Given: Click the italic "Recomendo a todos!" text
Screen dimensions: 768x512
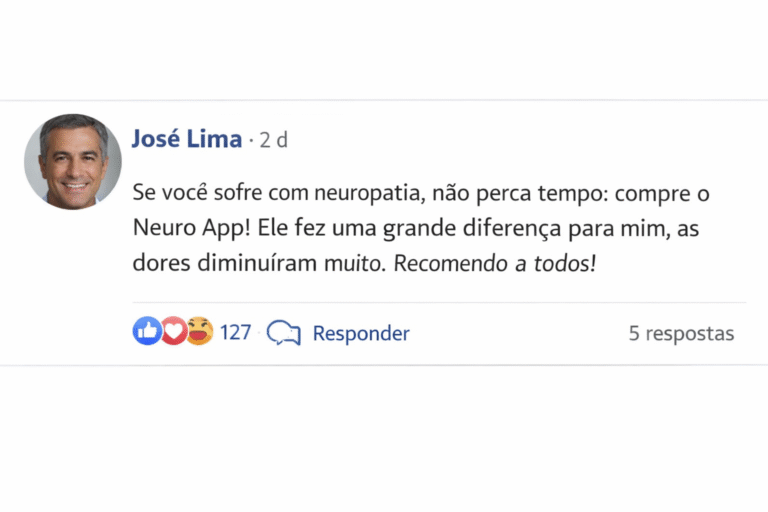Looking at the screenshot, I should pos(494,265).
